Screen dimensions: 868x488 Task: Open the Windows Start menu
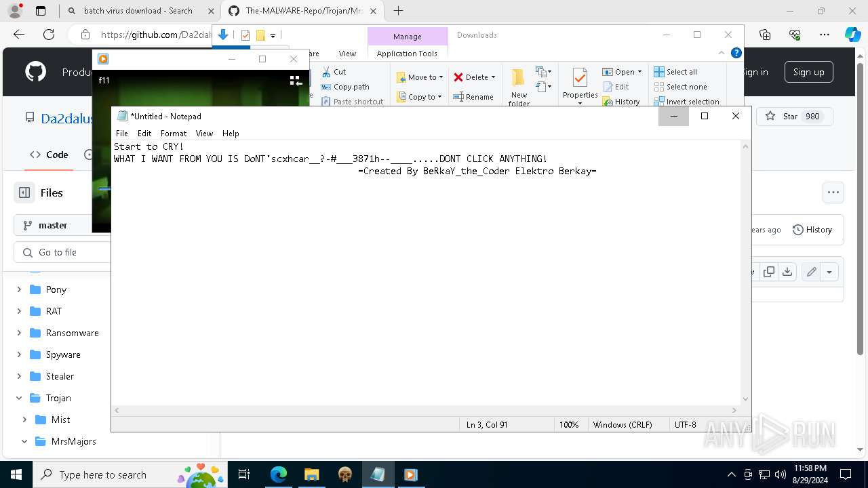click(x=16, y=474)
